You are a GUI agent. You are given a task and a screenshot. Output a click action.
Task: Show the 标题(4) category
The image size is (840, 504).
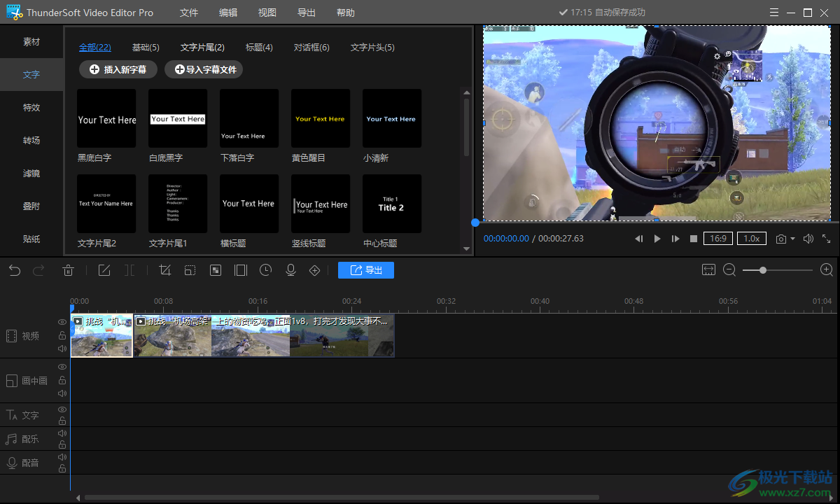[x=259, y=48]
